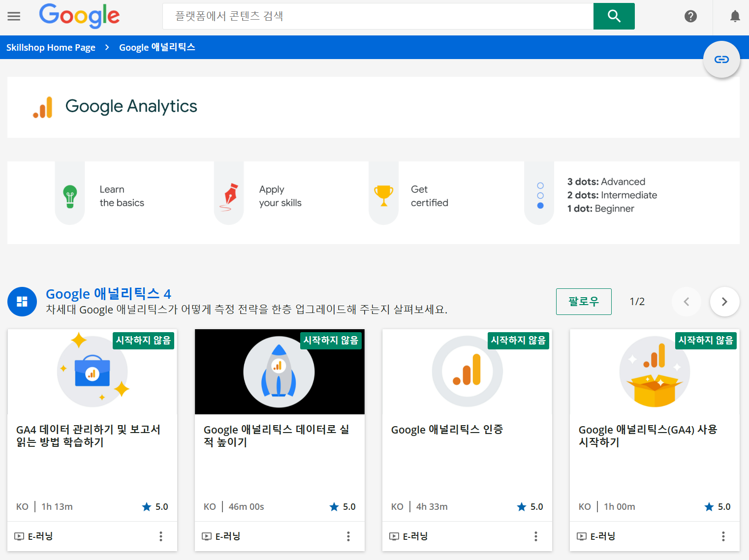The height and width of the screenshot is (560, 749).
Task: Open Google 애널리틱스(GA4) 사용 시작하기 title
Action: pos(648,436)
